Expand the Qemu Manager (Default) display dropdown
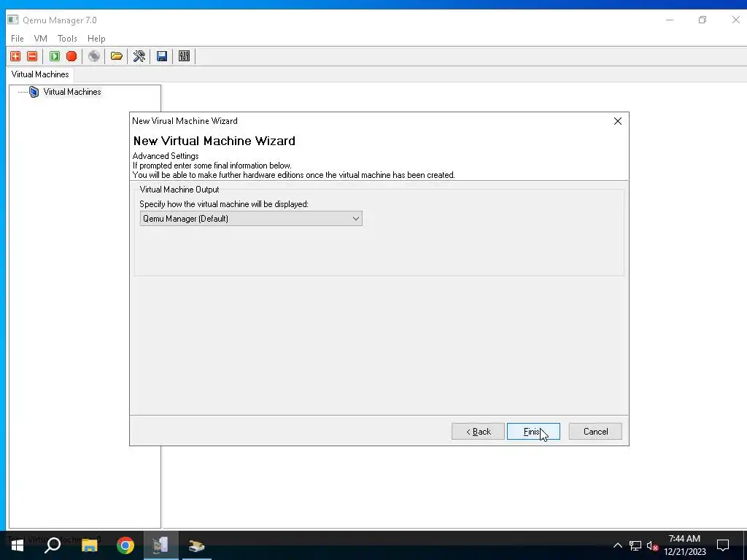 [x=251, y=219]
